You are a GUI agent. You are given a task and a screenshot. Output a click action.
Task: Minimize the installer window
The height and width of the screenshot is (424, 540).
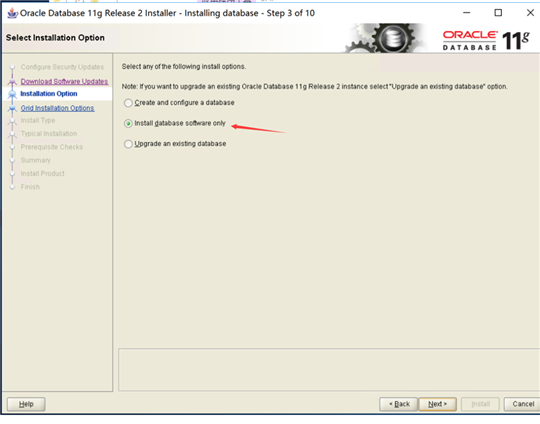467,13
